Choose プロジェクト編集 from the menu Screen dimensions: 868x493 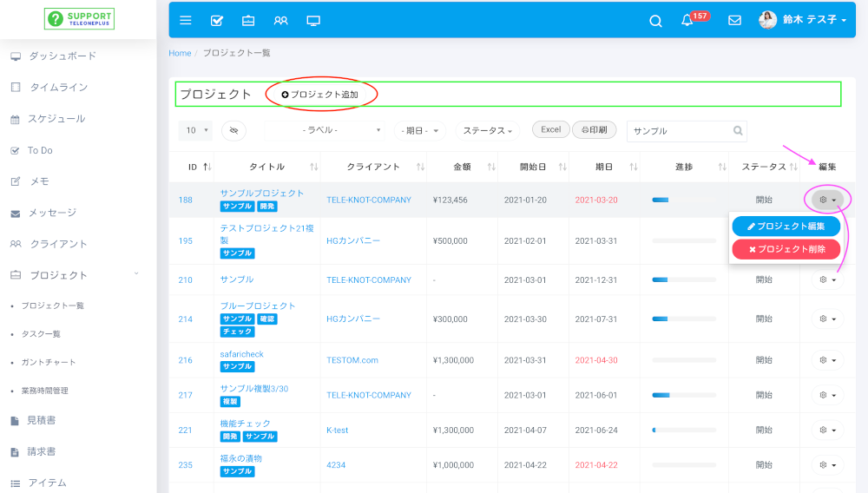tap(786, 227)
